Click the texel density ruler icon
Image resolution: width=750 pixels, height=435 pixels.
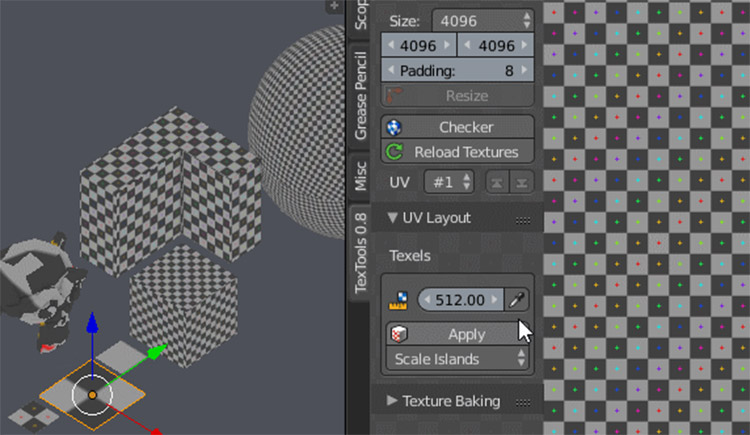pos(398,300)
